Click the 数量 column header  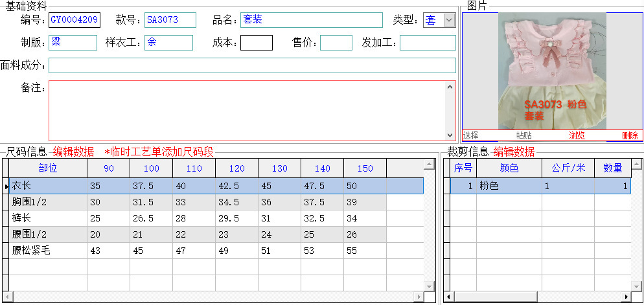click(612, 168)
